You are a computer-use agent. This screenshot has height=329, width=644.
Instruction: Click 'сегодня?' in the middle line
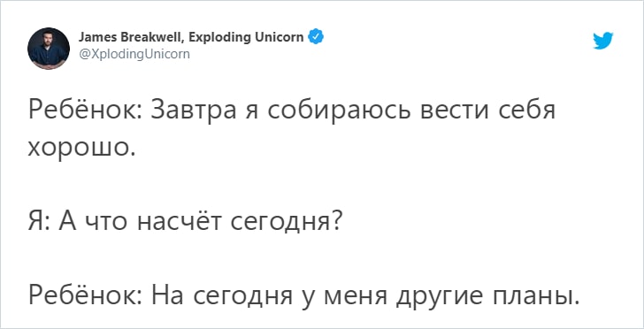[x=287, y=222]
